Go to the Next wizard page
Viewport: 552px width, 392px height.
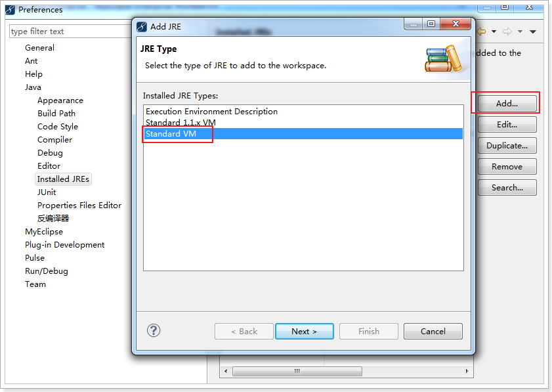tap(305, 332)
